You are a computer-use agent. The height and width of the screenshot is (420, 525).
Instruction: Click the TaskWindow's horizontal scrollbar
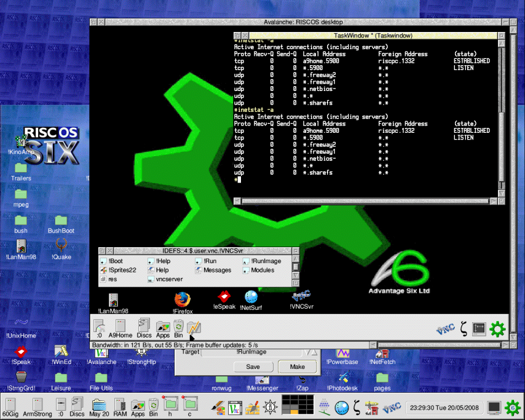point(365,201)
